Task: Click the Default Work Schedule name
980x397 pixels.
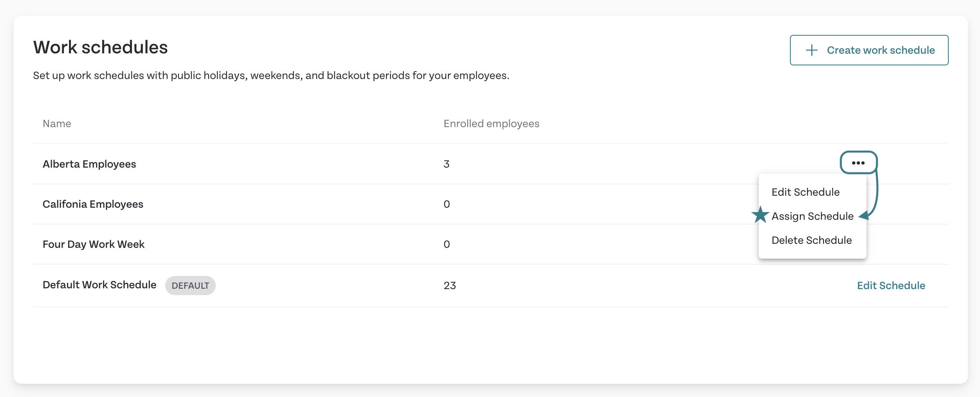Action: [99, 285]
